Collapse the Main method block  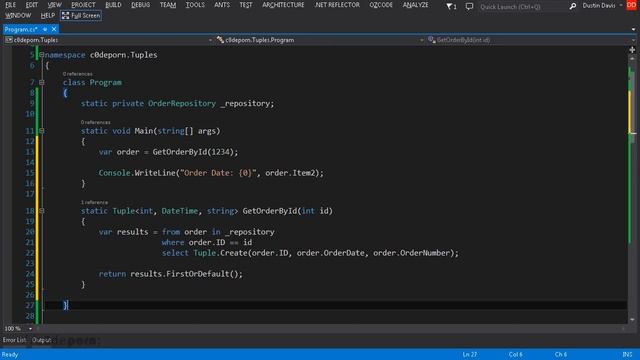[x=42, y=131]
